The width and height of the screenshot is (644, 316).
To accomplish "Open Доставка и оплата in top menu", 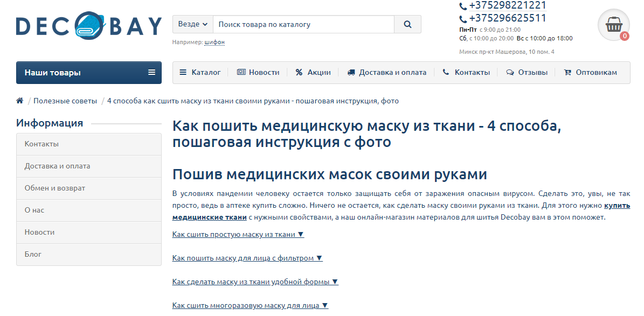I will [x=386, y=72].
